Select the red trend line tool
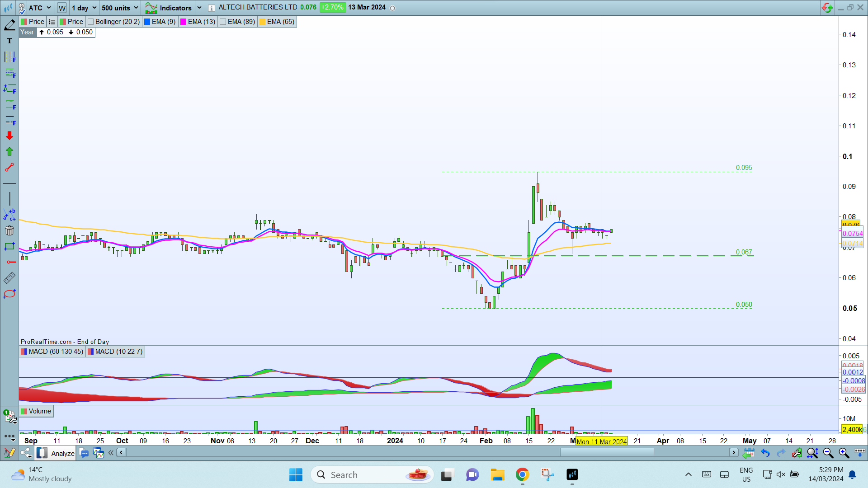The image size is (868, 488). pos(9,168)
